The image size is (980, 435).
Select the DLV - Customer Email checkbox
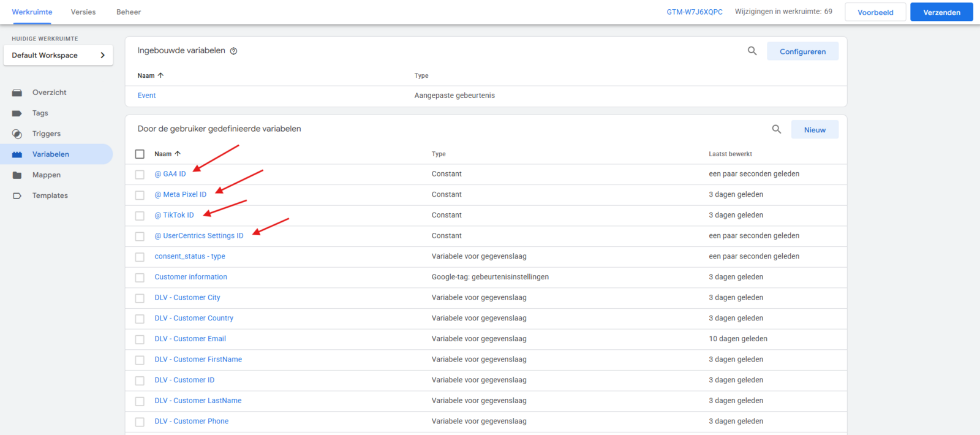tap(140, 339)
